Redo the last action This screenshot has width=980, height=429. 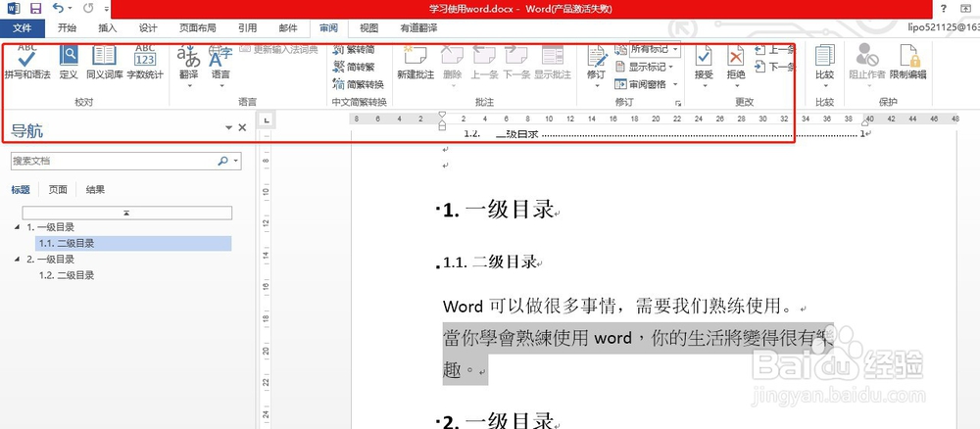[89, 9]
